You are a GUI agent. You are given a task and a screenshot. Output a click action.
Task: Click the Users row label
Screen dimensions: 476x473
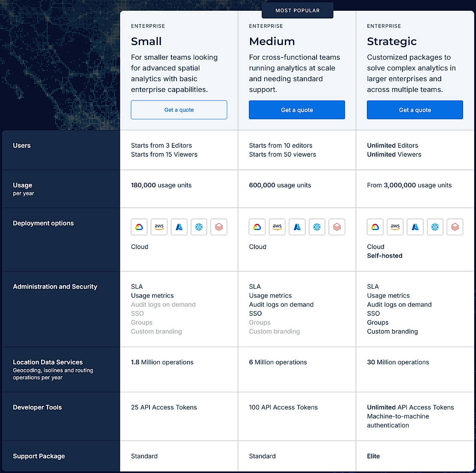(x=22, y=145)
